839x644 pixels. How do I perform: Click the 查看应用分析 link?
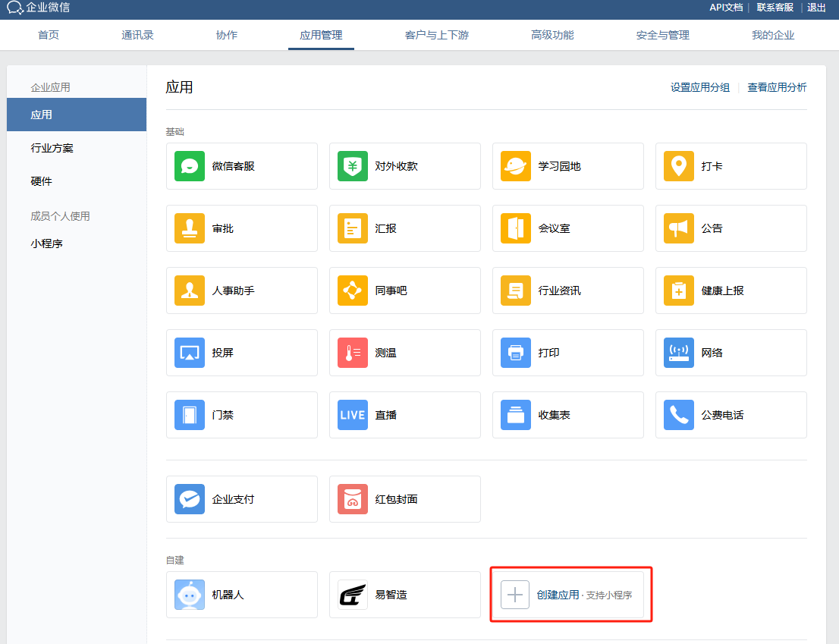pos(777,87)
